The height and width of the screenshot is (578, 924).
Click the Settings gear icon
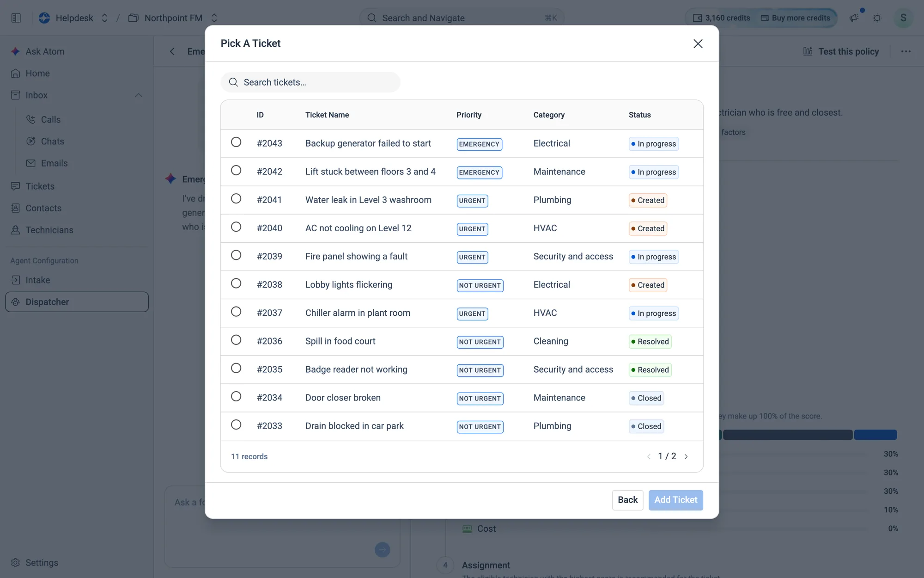[16, 563]
